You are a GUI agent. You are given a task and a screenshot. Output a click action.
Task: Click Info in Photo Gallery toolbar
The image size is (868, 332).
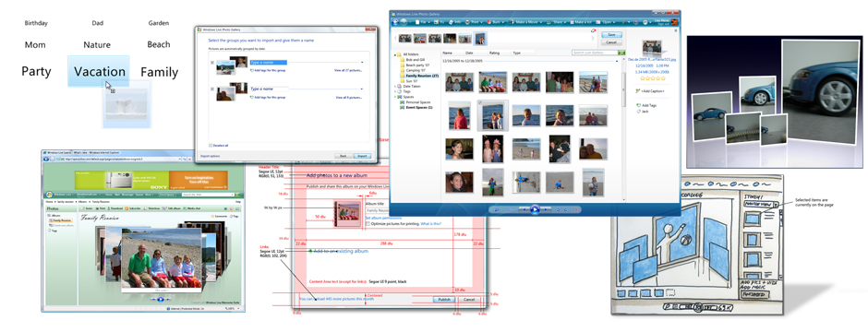[x=454, y=22]
